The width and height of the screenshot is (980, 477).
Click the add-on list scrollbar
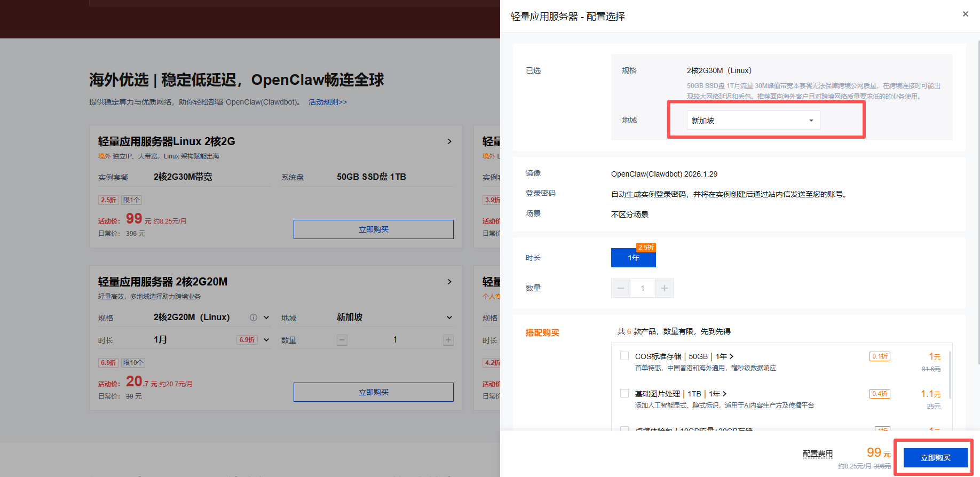coord(950,373)
